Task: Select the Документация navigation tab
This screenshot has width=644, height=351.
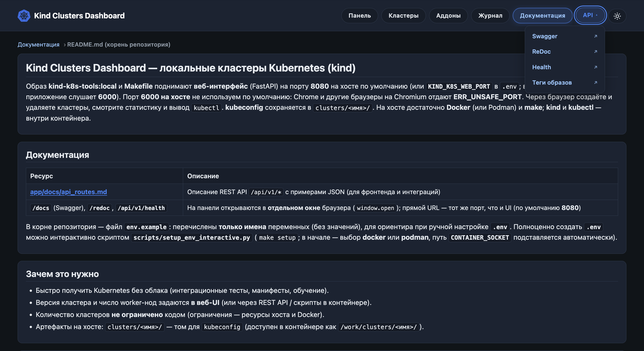Action: point(542,16)
